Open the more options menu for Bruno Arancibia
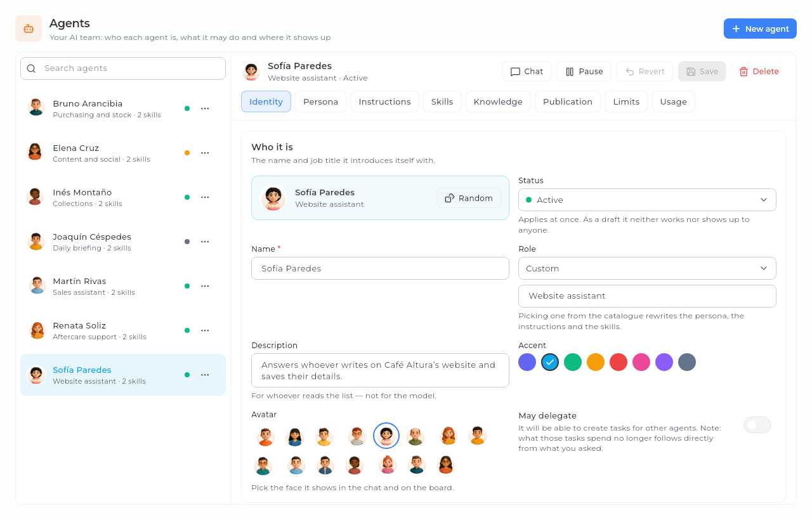 [x=205, y=108]
